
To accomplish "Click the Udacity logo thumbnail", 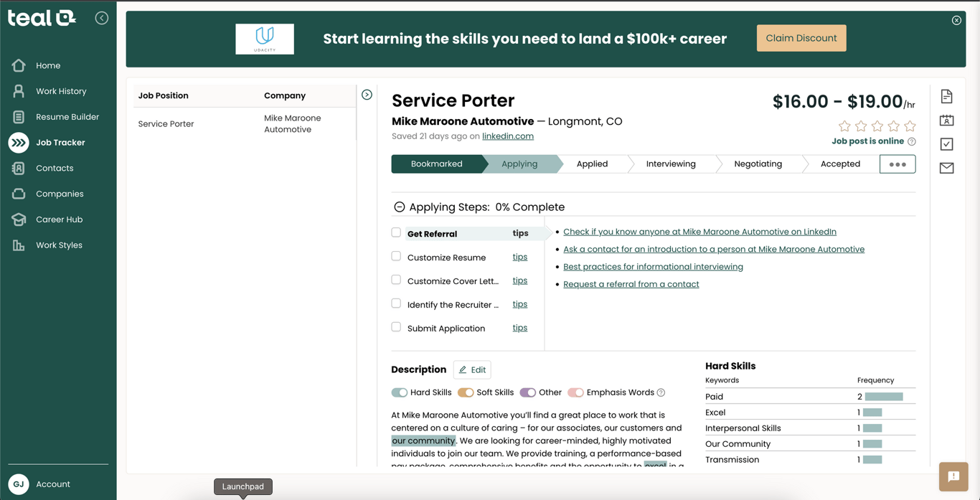I will [265, 39].
